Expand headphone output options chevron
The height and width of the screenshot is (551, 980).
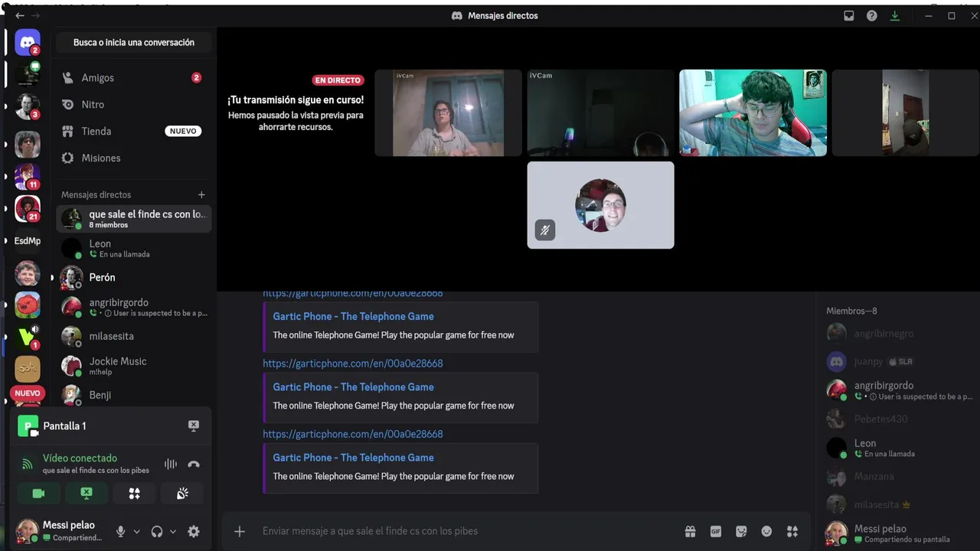pos(173,531)
